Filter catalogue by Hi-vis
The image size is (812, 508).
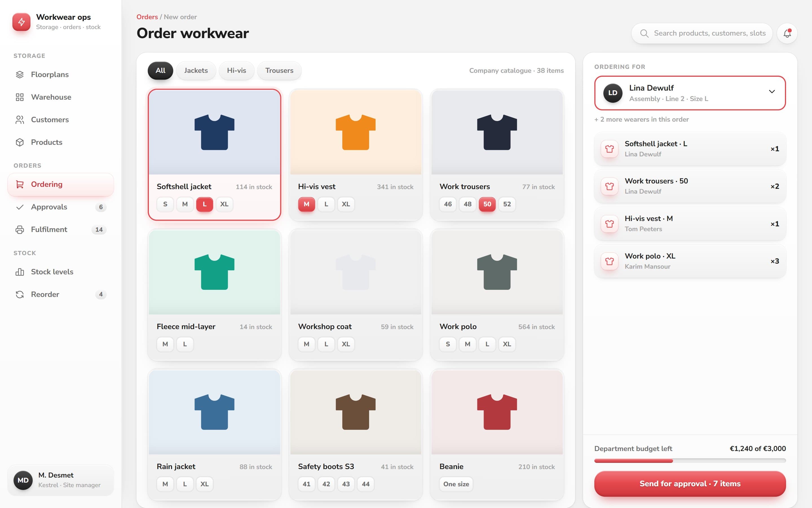tap(237, 71)
